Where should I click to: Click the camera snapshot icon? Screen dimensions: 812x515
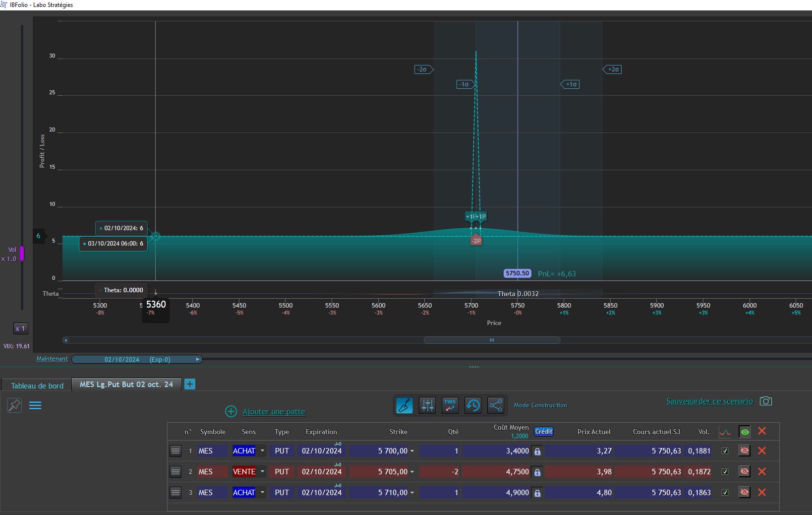pyautogui.click(x=766, y=401)
